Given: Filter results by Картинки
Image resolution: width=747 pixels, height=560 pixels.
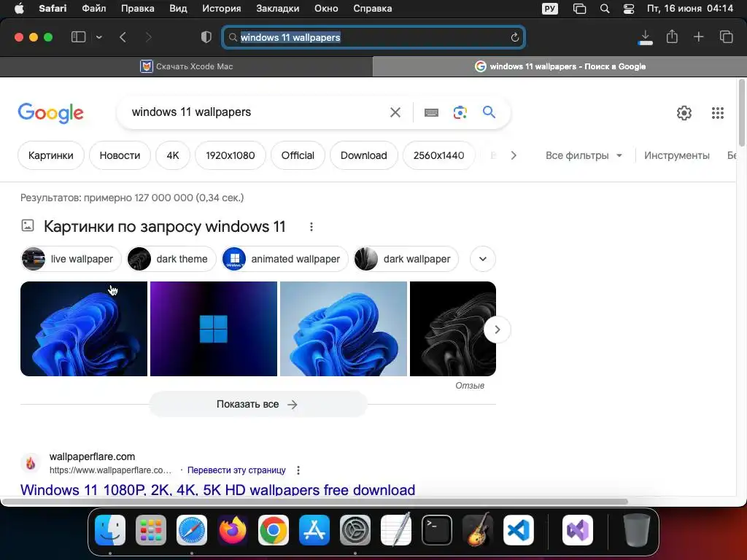Looking at the screenshot, I should (x=50, y=155).
